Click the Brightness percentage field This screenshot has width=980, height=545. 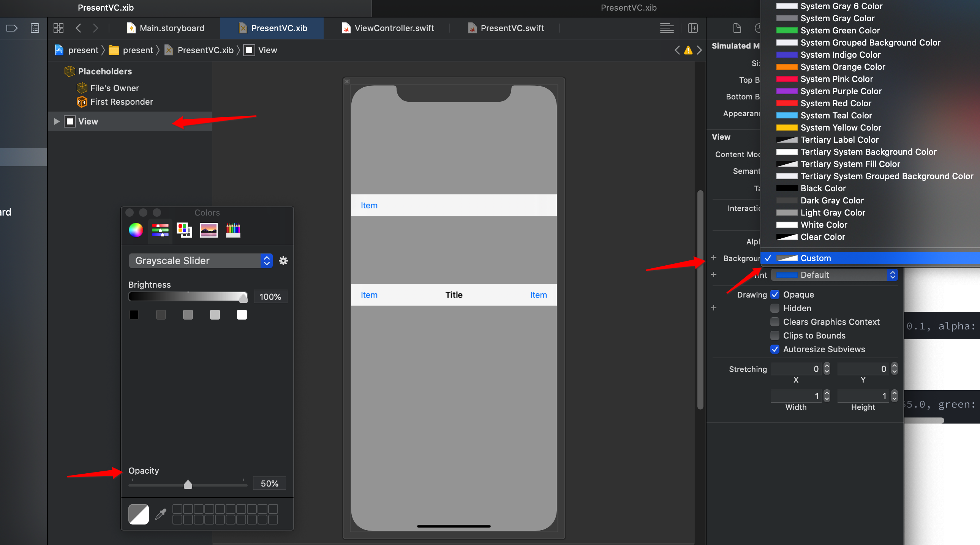pyautogui.click(x=270, y=297)
